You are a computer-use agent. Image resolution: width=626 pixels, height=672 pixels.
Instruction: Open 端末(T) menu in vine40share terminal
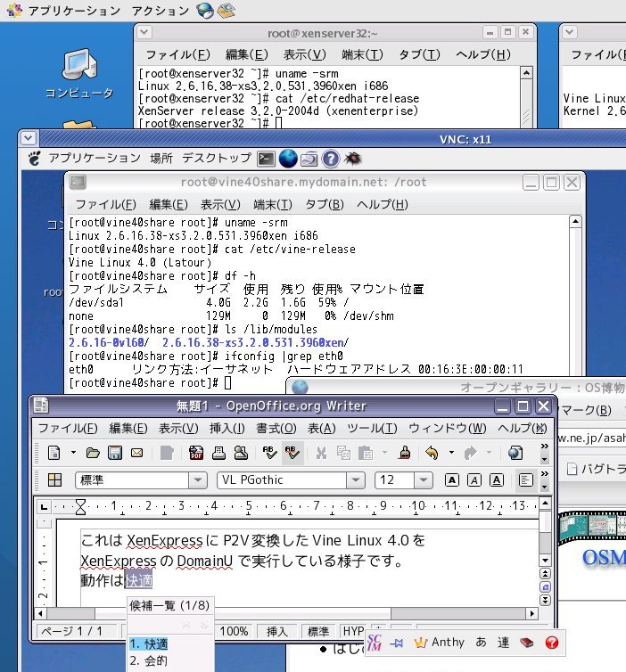coord(273,204)
